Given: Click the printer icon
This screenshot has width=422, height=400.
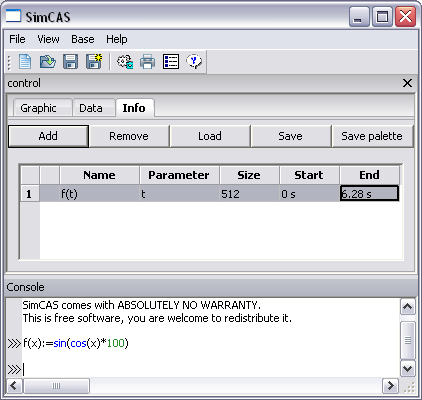Looking at the screenshot, I should click(x=148, y=62).
